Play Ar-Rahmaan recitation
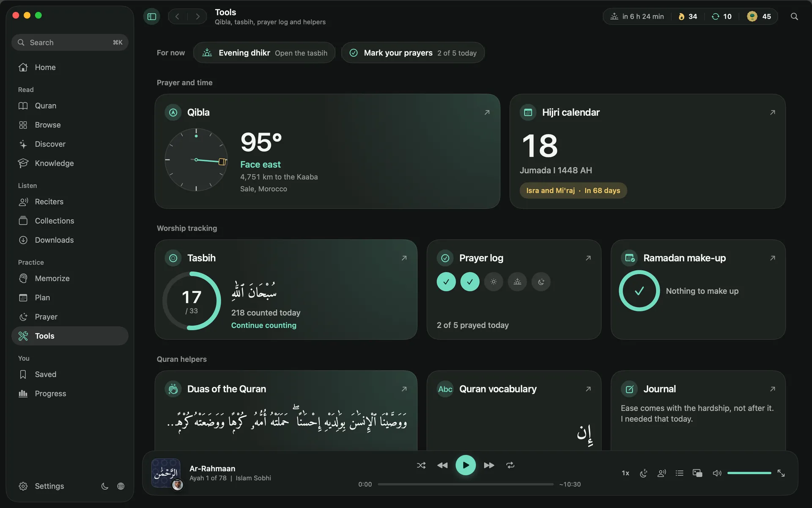The width and height of the screenshot is (812, 508). click(x=466, y=465)
